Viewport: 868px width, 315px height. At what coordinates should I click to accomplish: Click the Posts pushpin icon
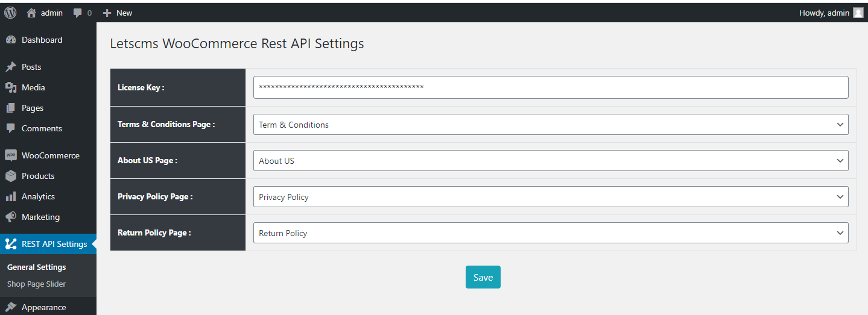point(10,67)
